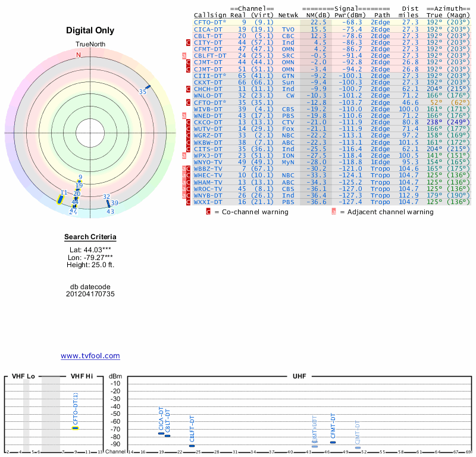476x457 pixels.
Task: Click the Search Criteria heading
Action: (90, 237)
